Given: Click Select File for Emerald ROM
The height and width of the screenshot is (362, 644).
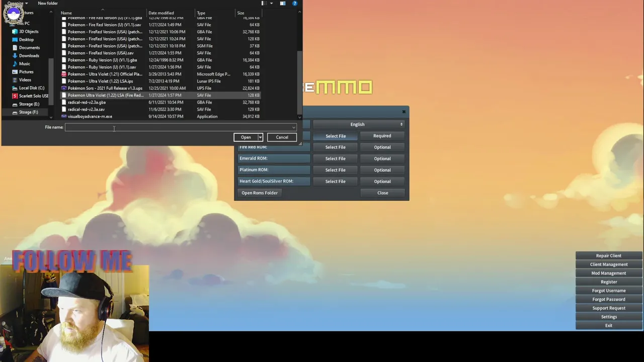Looking at the screenshot, I should (335, 158).
